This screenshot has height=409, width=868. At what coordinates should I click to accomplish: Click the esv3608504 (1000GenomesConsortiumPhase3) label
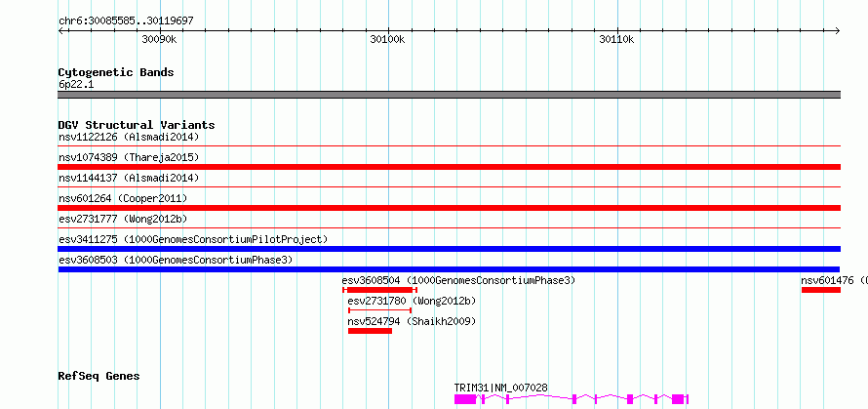[459, 280]
